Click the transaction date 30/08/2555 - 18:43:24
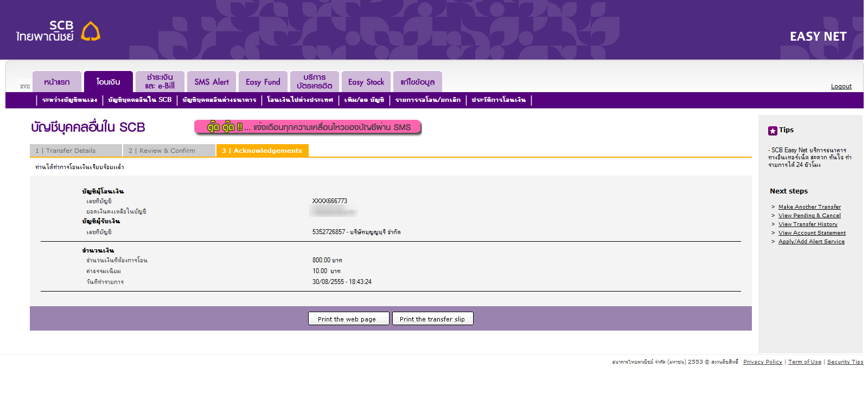Viewport: 868px width, 420px height. tap(342, 282)
